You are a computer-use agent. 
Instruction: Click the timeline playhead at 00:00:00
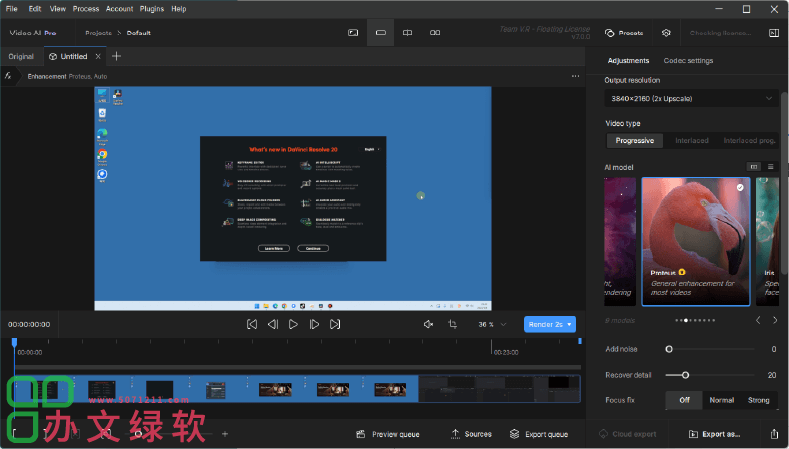coord(14,342)
